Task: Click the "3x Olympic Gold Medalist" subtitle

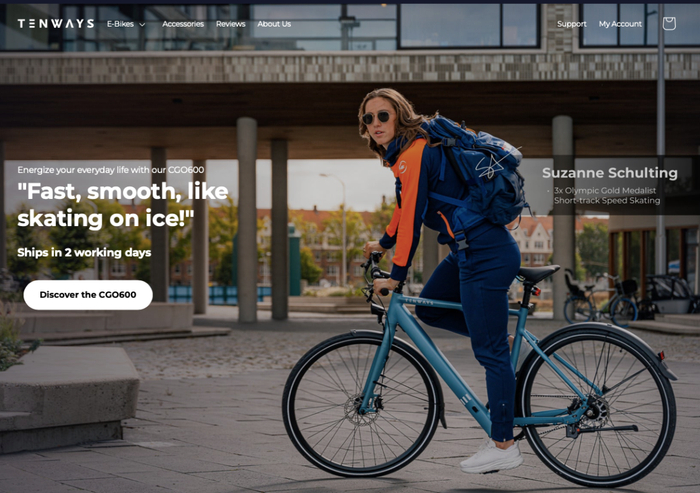Action: point(605,190)
